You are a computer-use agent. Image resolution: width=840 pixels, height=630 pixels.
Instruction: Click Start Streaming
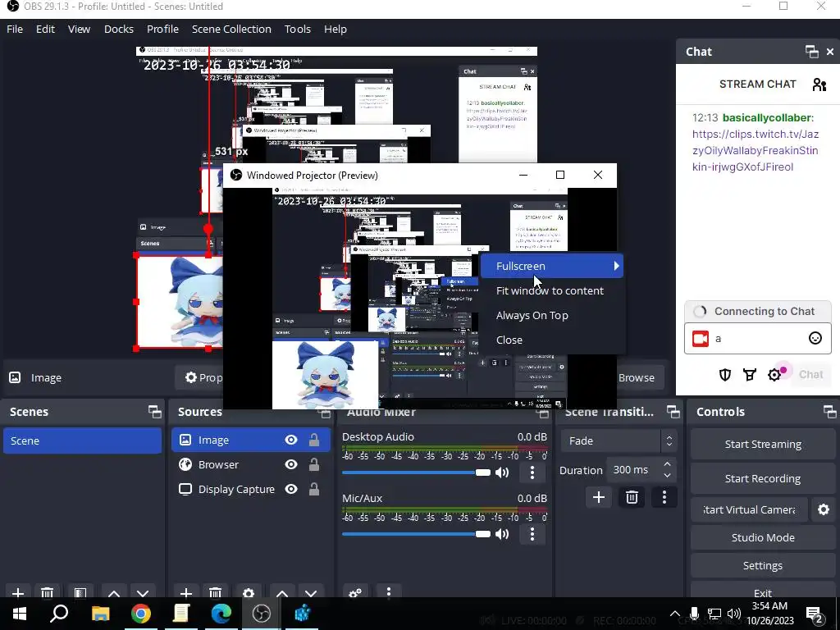pos(763,444)
